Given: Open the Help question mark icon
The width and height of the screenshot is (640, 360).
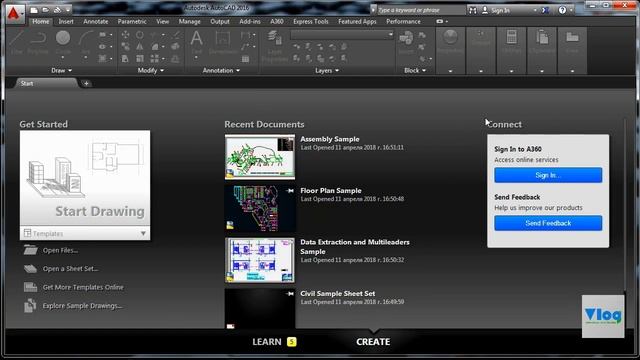Looking at the screenshot, I should click(x=562, y=10).
